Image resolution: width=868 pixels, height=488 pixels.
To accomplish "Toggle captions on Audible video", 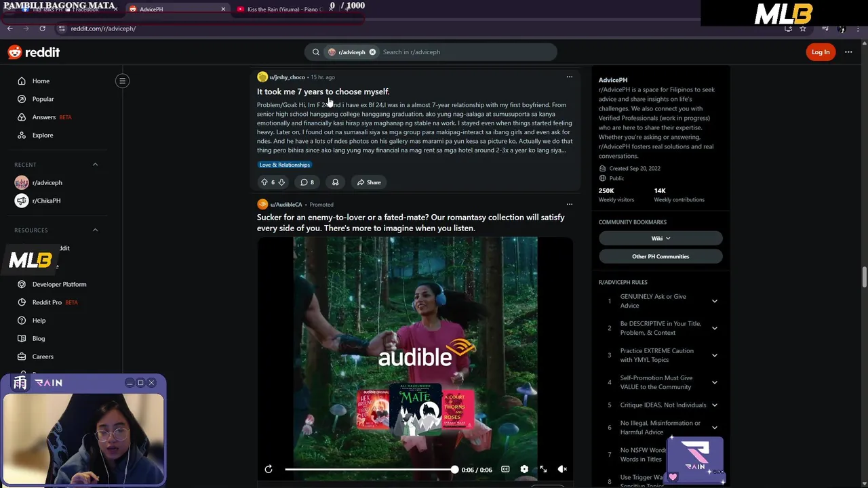I will (505, 469).
